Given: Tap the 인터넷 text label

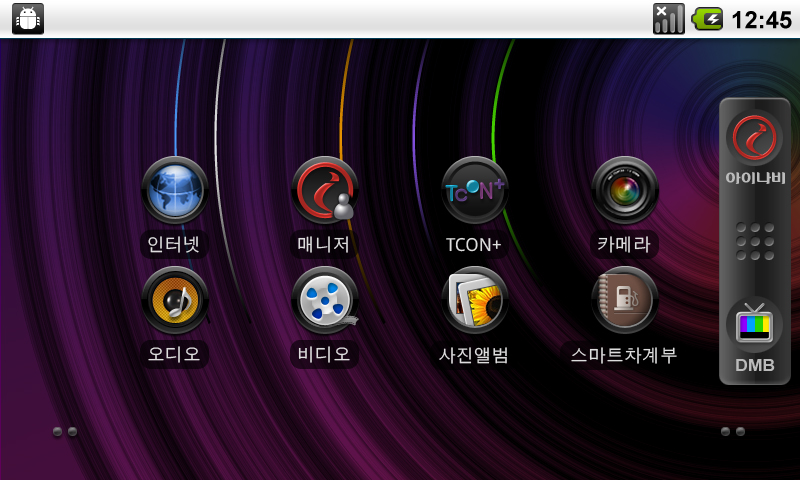Looking at the screenshot, I should tap(173, 244).
